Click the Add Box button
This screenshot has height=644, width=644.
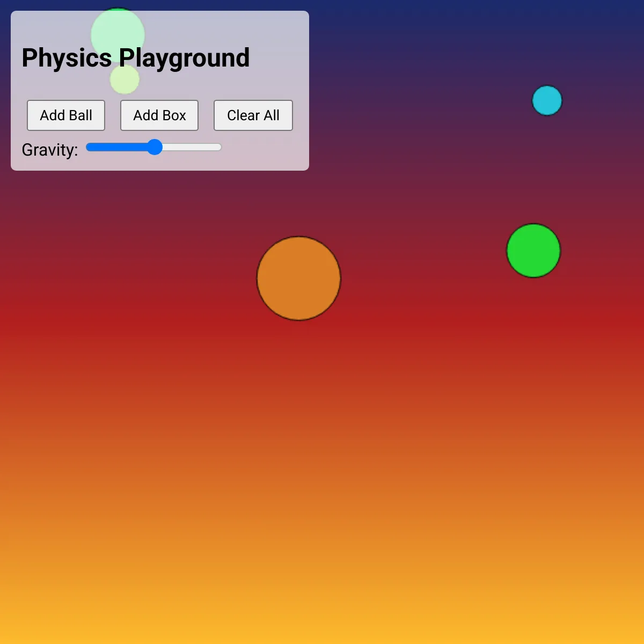tap(159, 115)
